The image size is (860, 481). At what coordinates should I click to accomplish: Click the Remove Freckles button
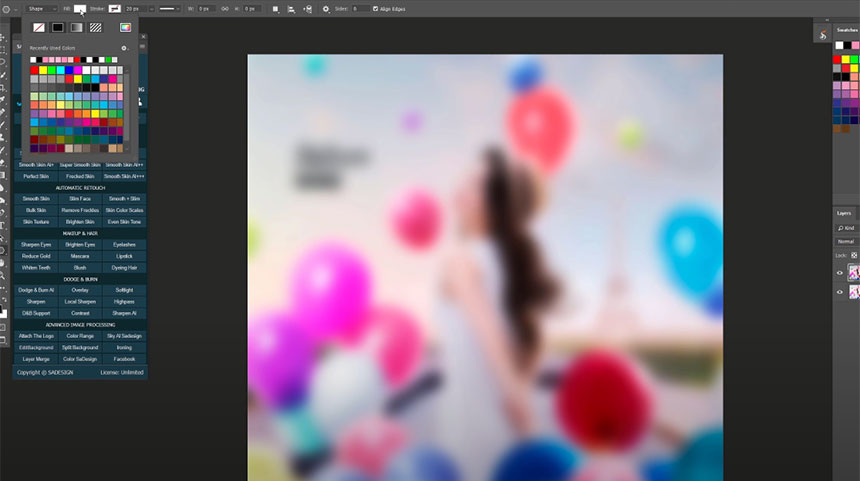point(80,210)
